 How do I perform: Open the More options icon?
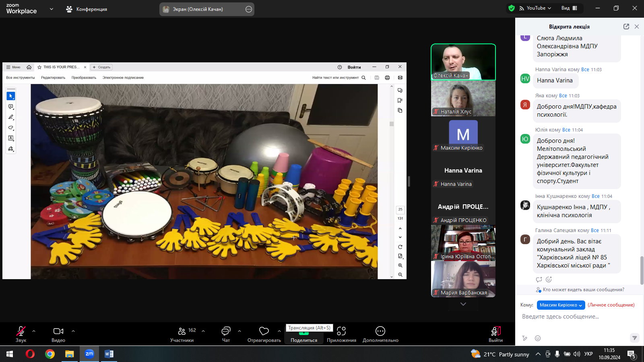click(380, 331)
